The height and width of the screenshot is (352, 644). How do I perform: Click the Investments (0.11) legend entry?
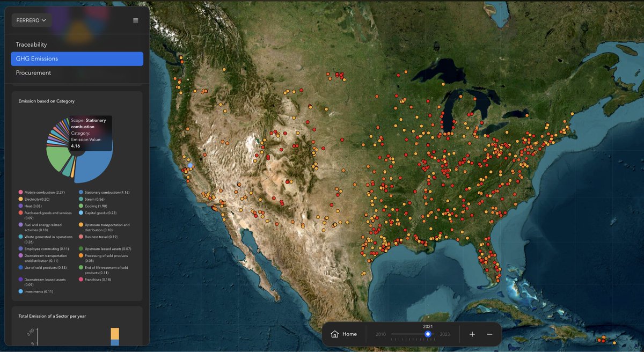35,291
